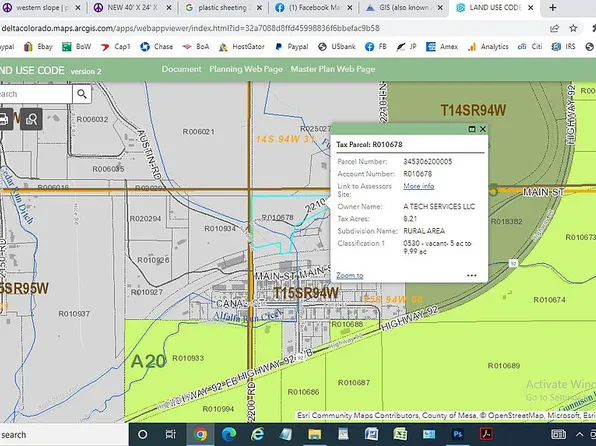Screen dimensions: 596x446
Task: Switch to the plastic sheeting Google tab
Action: [224, 8]
